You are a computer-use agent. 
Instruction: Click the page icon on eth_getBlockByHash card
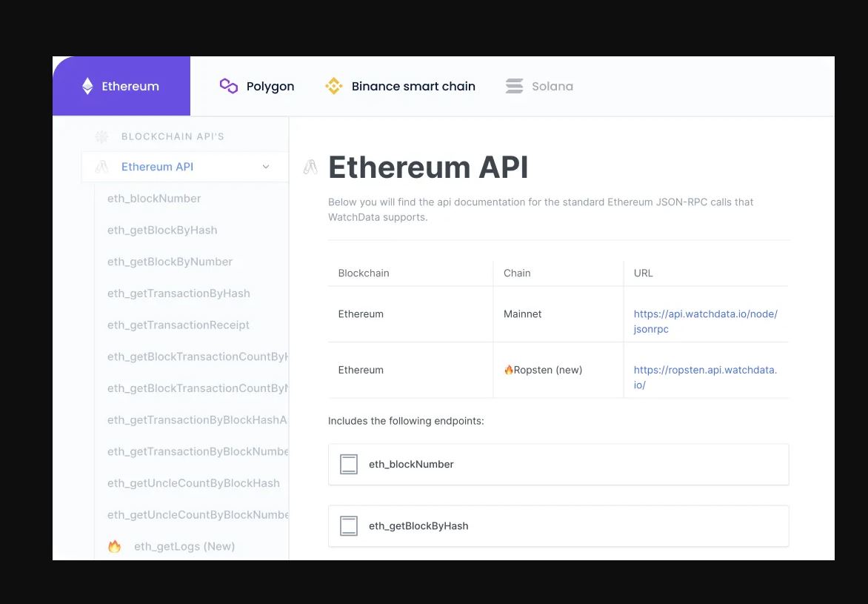[x=349, y=526]
